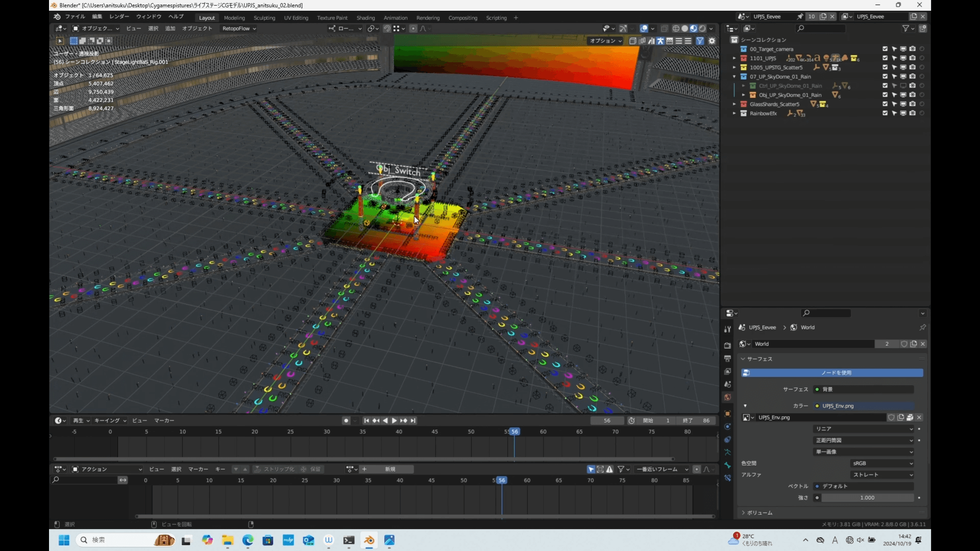Uncheck the 1101_UPJS collection checkbox

pos(885,58)
